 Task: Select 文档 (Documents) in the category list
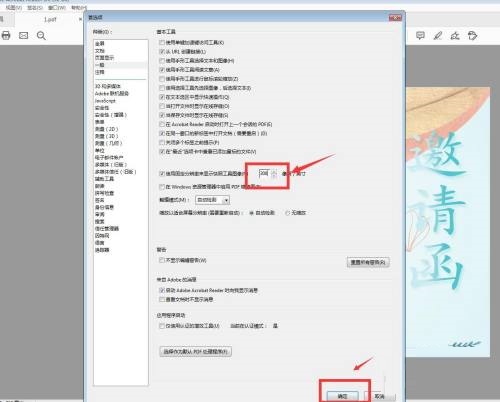100,51
